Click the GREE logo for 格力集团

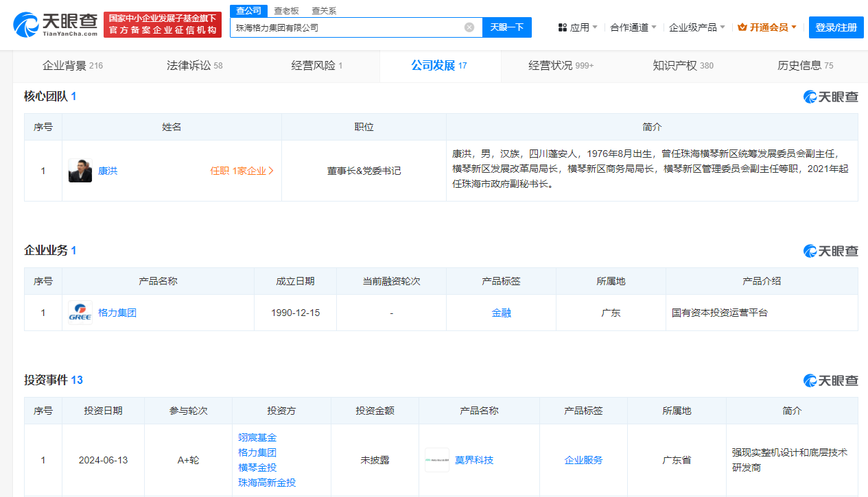pyautogui.click(x=80, y=313)
